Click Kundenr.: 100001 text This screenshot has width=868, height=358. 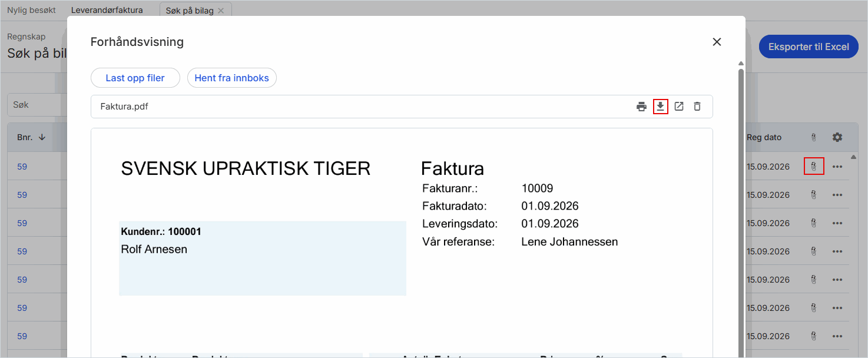(x=161, y=231)
